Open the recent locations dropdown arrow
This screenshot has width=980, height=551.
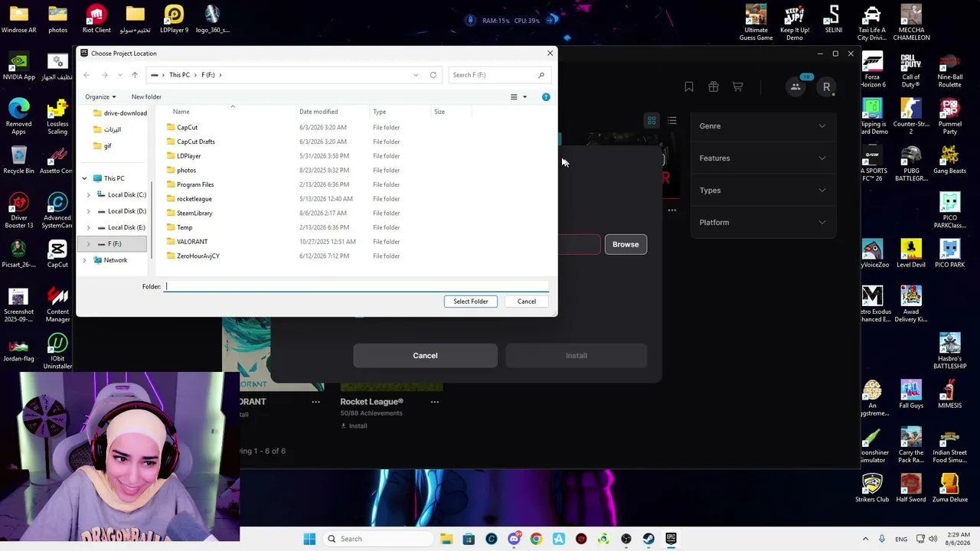click(x=119, y=75)
